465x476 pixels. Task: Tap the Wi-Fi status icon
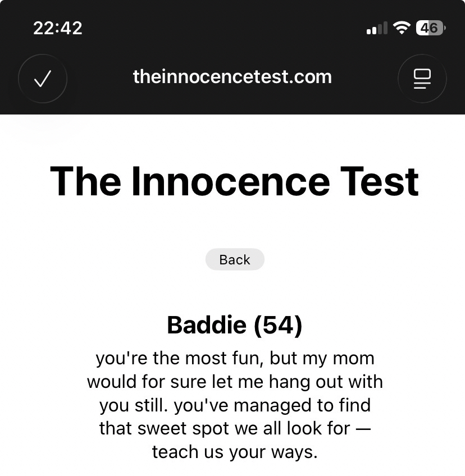click(x=402, y=28)
